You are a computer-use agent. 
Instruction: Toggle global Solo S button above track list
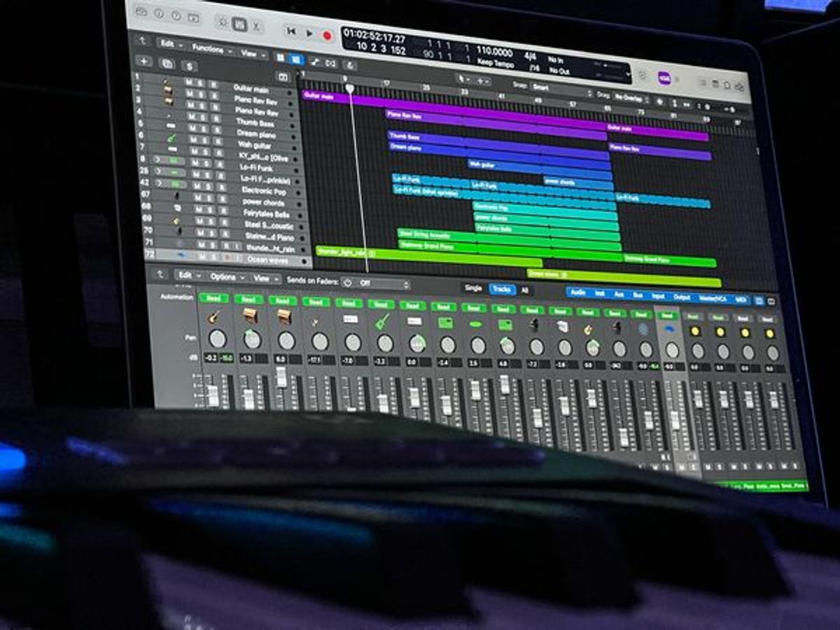[x=190, y=66]
